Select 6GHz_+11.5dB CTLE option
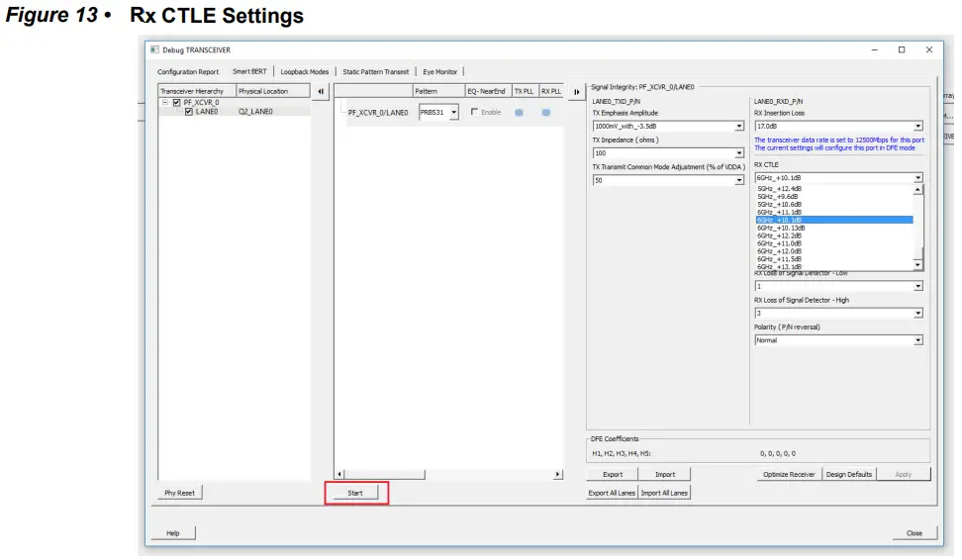The image size is (962, 560). [x=834, y=259]
